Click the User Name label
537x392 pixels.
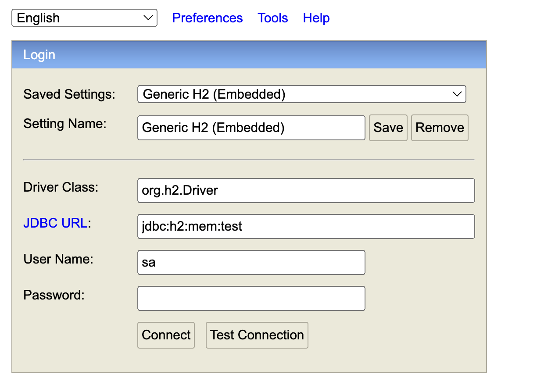pyautogui.click(x=58, y=259)
